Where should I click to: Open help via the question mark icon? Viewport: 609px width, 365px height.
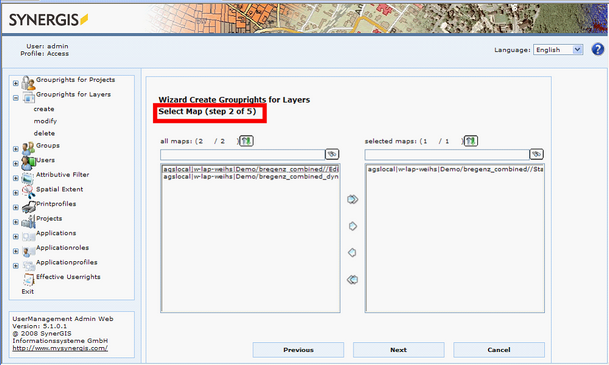click(x=597, y=49)
